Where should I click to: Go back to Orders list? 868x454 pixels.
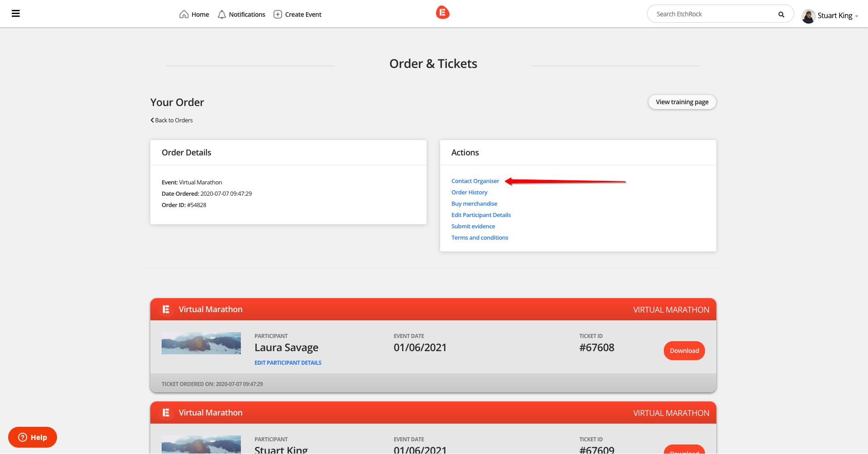tap(172, 121)
